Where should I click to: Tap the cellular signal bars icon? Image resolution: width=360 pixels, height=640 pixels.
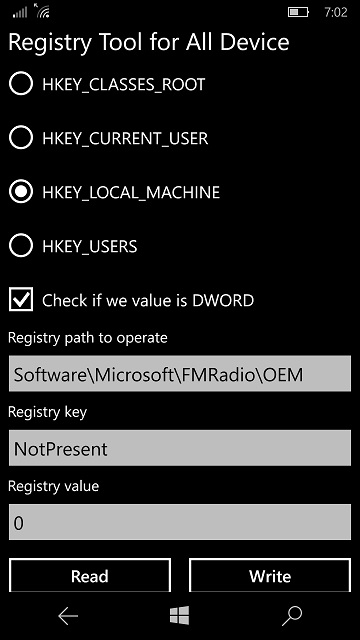pos(20,12)
